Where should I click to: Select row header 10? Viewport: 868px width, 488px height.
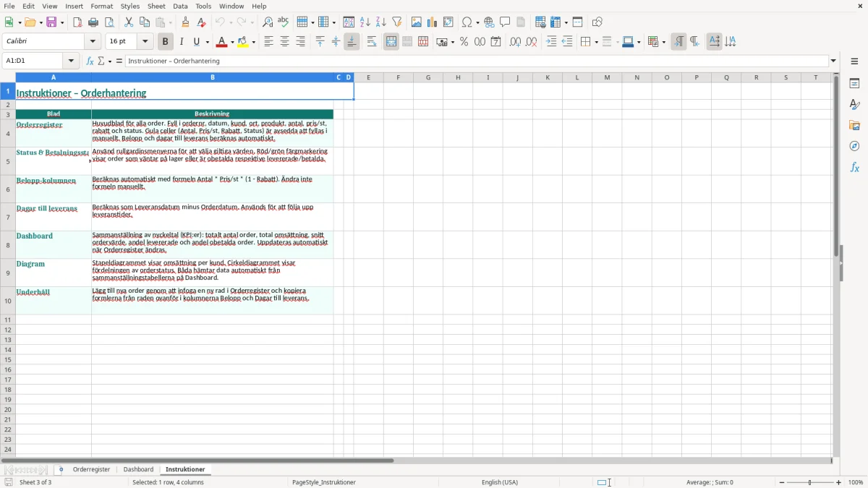click(x=8, y=301)
